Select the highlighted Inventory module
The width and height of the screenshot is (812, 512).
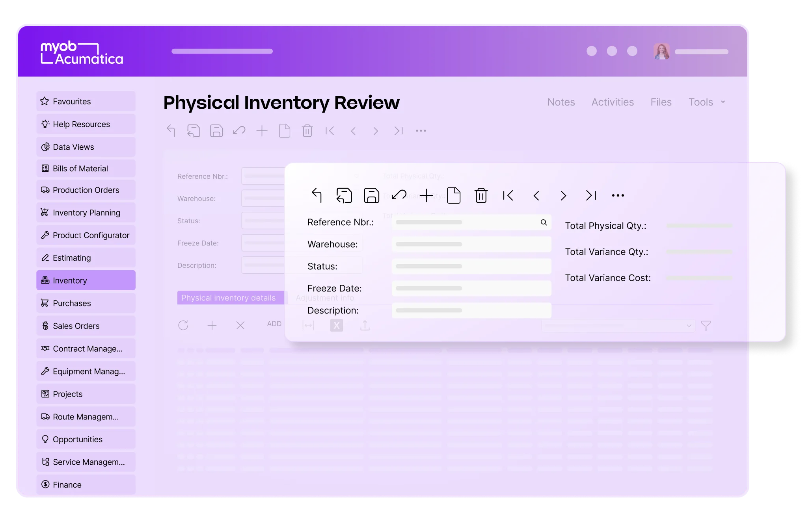point(86,280)
